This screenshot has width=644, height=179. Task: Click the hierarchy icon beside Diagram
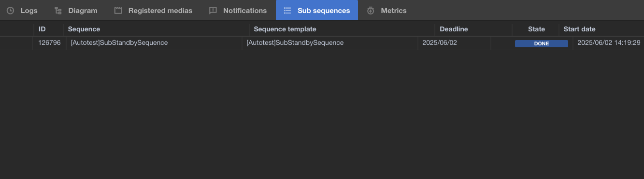point(58,10)
